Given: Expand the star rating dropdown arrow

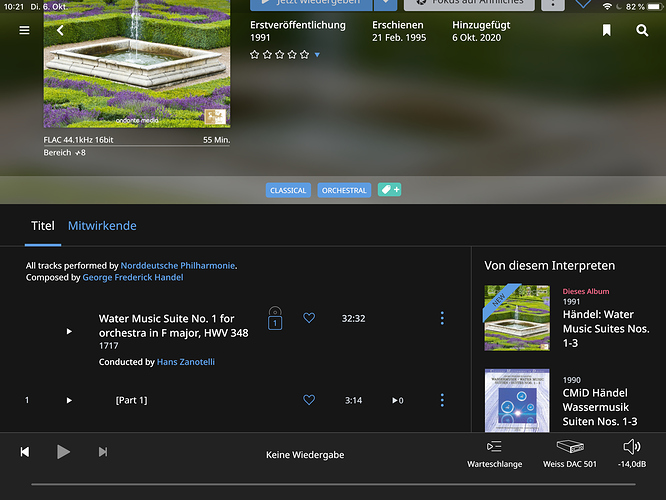Looking at the screenshot, I should (317, 55).
